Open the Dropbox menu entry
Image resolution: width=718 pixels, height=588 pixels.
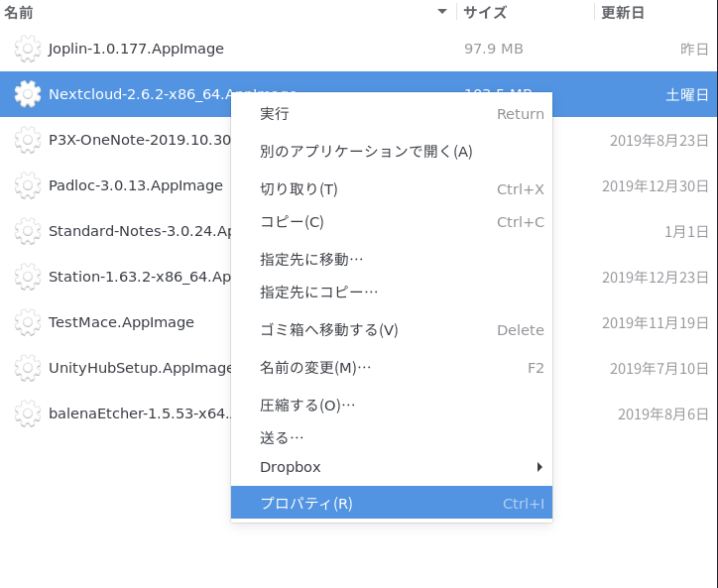392,467
